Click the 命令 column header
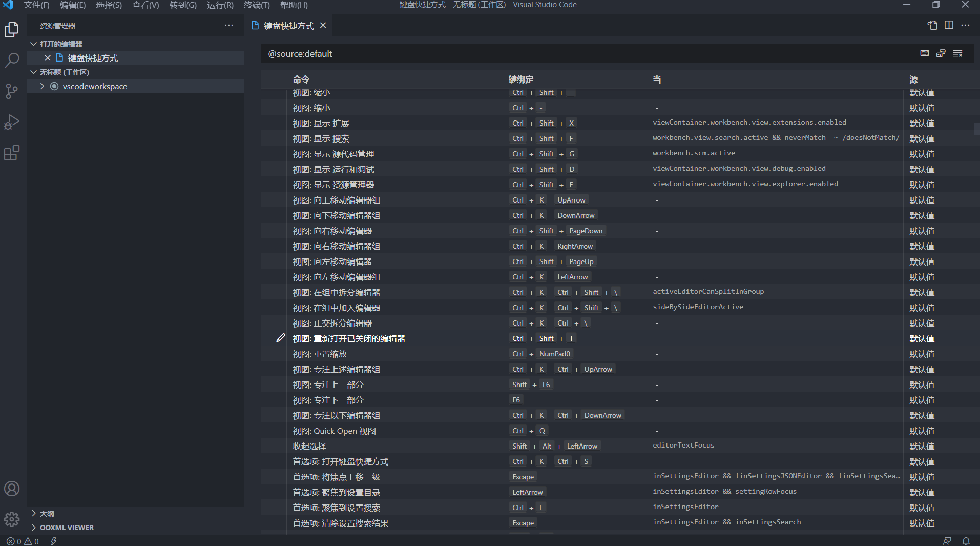The height and width of the screenshot is (546, 980). click(301, 79)
